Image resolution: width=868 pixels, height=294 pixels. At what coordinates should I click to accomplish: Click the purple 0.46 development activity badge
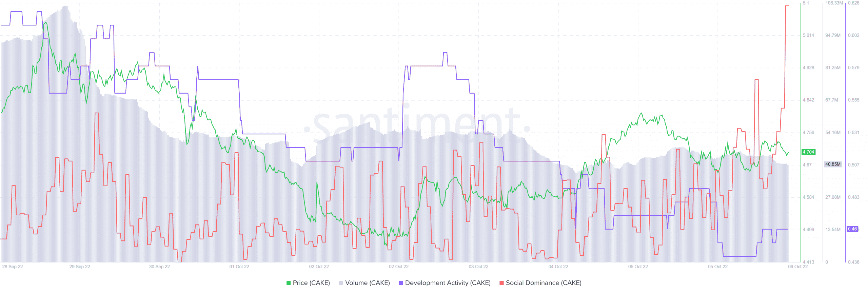852,229
